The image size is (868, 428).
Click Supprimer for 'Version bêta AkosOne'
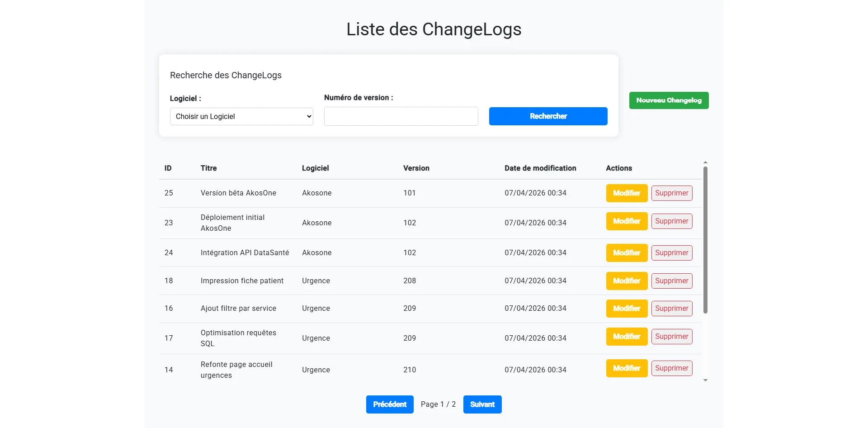[x=672, y=193]
